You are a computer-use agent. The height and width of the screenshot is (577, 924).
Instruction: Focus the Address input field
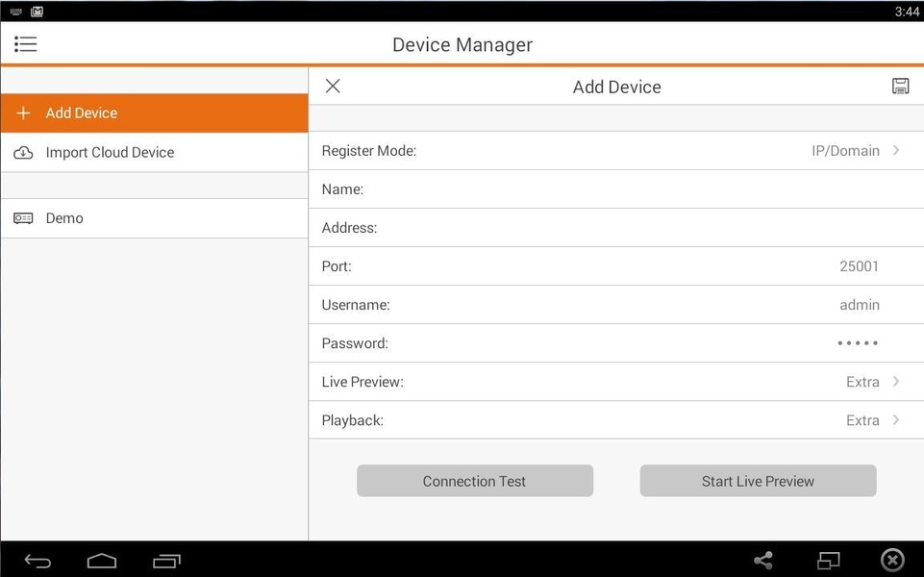click(x=616, y=228)
